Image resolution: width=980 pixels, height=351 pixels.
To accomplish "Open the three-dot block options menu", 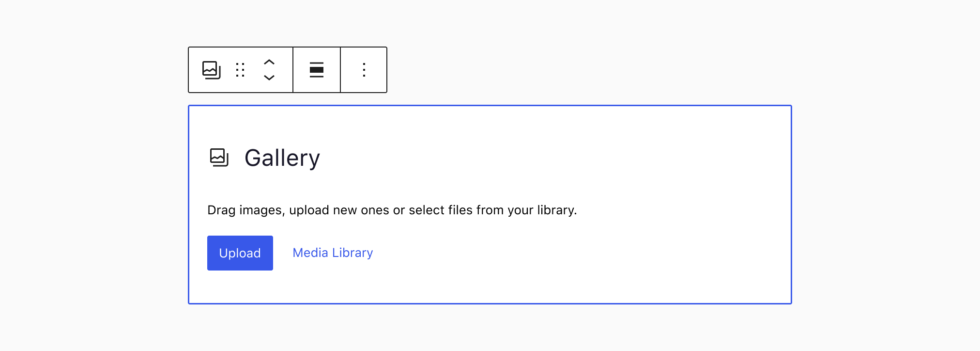I will 364,70.
